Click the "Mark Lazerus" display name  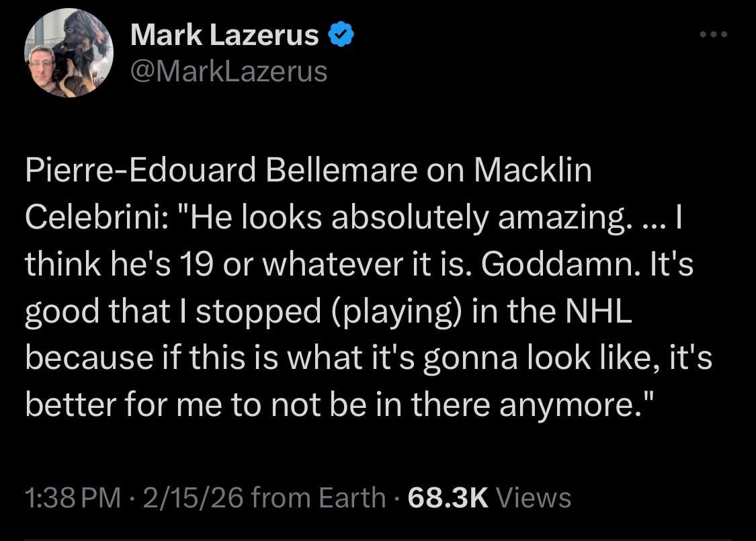[224, 36]
